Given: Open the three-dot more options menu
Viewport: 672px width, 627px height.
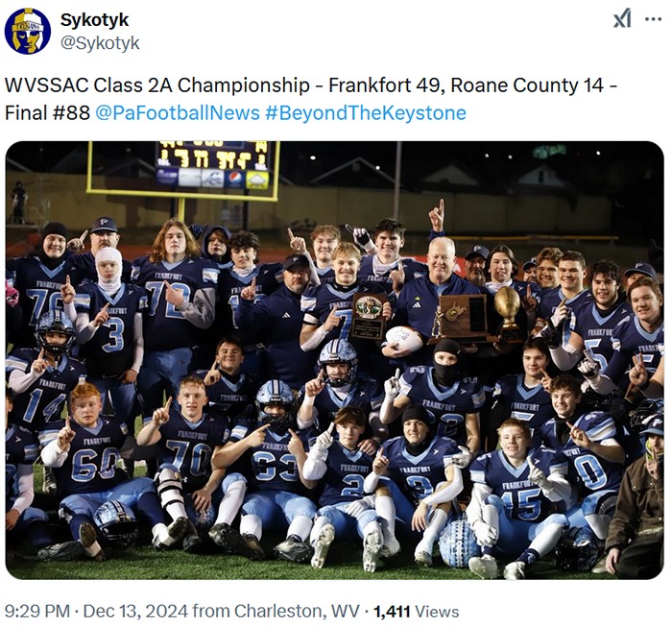Looking at the screenshot, I should coord(654,19).
